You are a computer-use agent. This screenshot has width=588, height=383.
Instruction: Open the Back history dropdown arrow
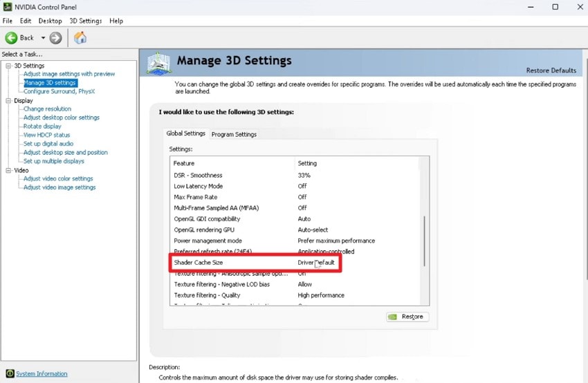coord(43,38)
